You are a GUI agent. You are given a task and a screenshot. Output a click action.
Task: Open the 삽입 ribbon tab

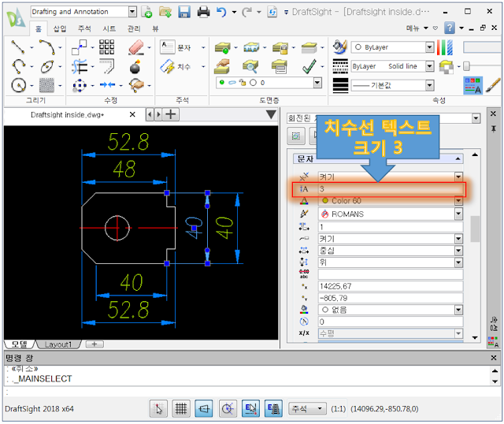coord(60,28)
